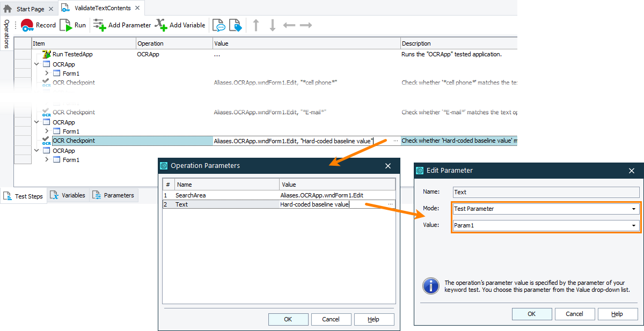Expand Form1 just above cell phone checkpoint
Image resolution: width=644 pixels, height=331 pixels.
pyautogui.click(x=46, y=73)
